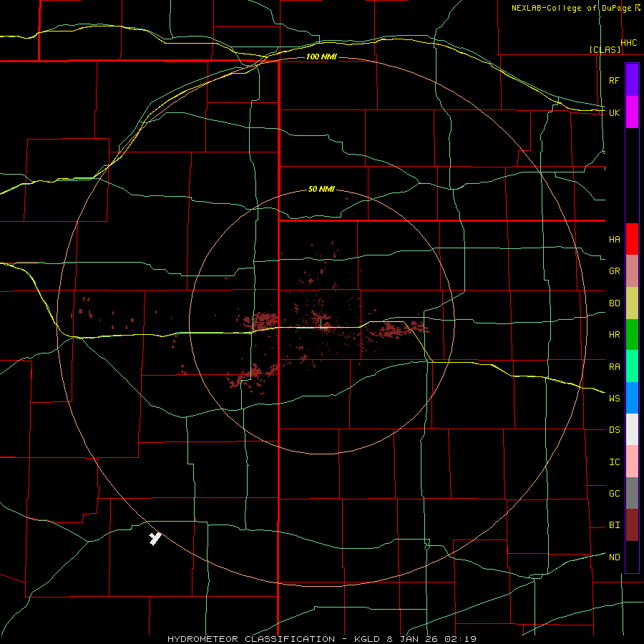Click the WS blue legend swatch
The image size is (644, 644).
[632, 398]
